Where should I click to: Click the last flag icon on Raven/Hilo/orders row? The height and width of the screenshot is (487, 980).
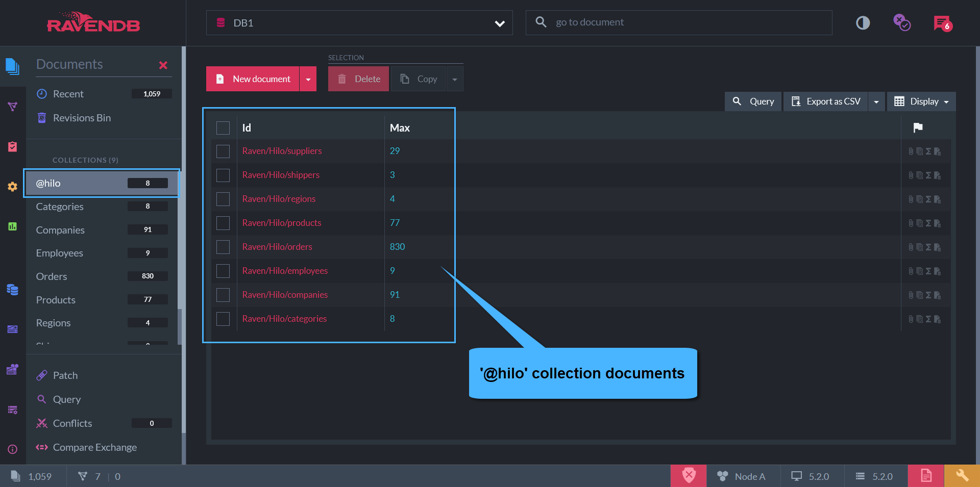click(937, 247)
